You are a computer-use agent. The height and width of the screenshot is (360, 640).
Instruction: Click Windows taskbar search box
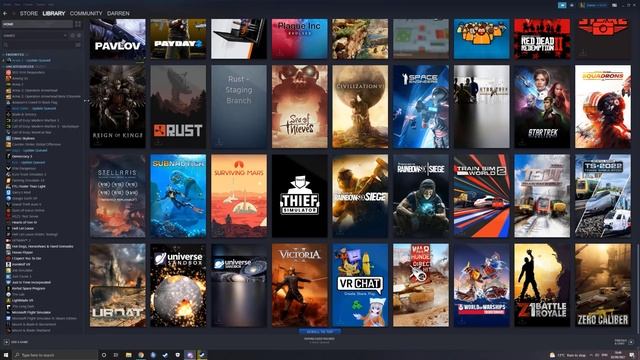(x=56, y=355)
